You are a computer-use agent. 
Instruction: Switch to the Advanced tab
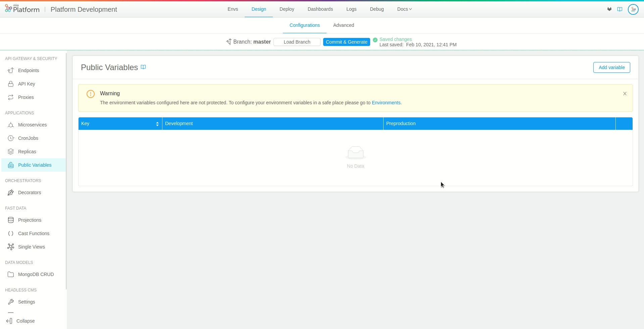tap(343, 25)
